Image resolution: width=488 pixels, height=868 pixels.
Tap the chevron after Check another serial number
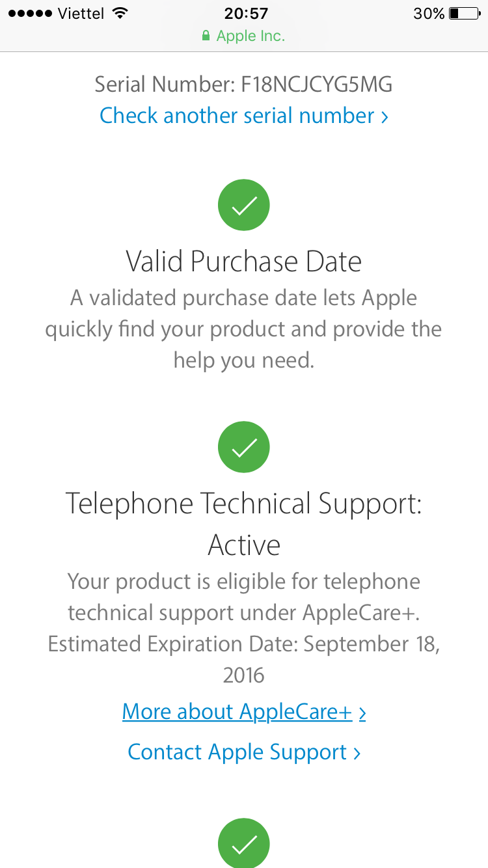click(x=385, y=117)
